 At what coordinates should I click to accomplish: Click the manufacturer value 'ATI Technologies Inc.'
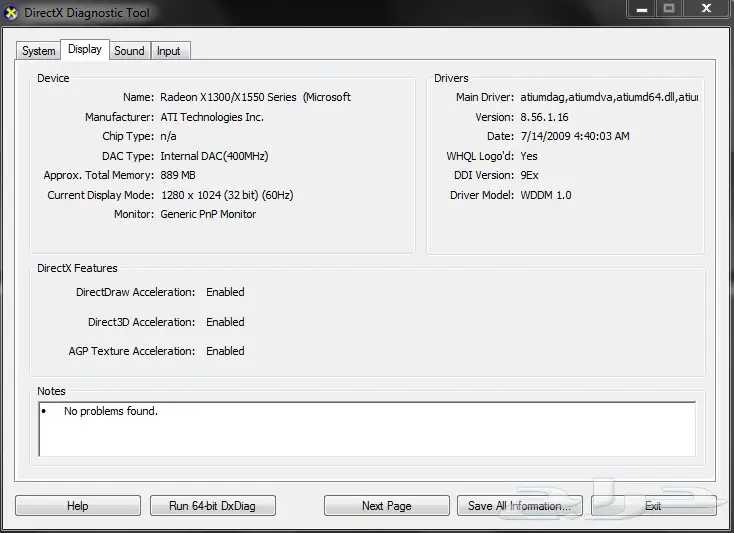pyautogui.click(x=212, y=117)
